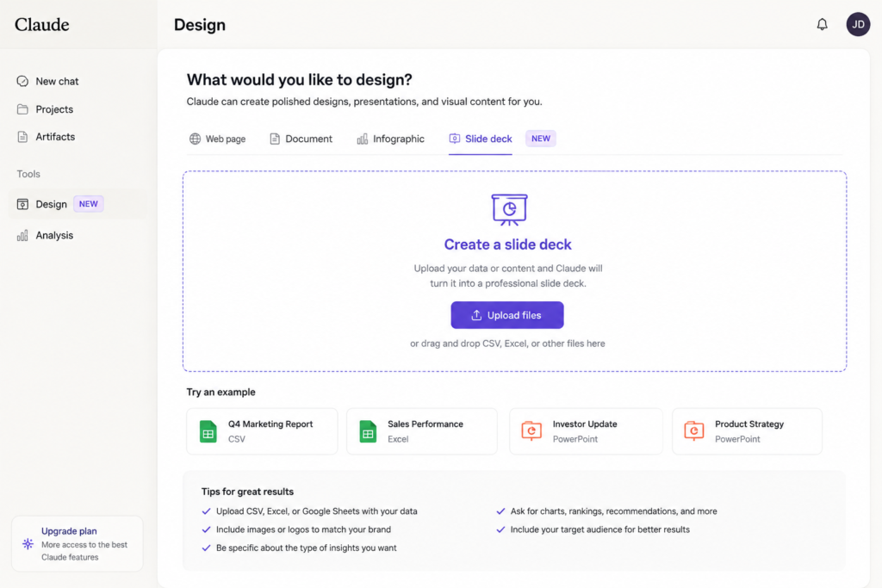Screen dimensions: 882x588
Task: Try the Investor Update example
Action: [586, 431]
